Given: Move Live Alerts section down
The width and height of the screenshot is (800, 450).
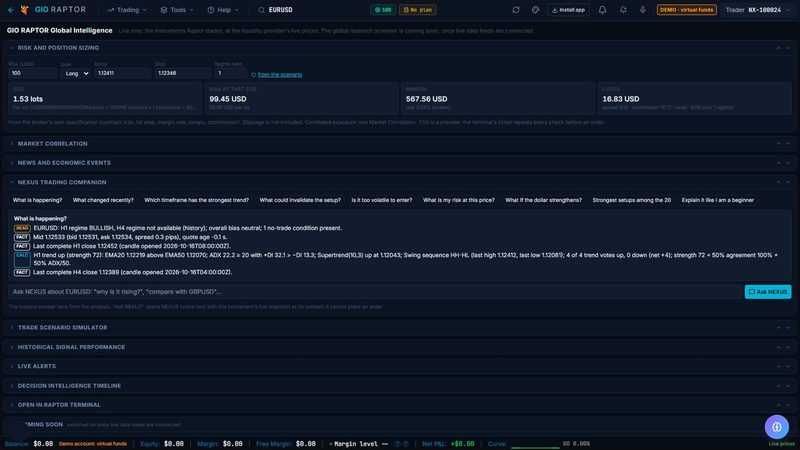Looking at the screenshot, I should pos(788,366).
